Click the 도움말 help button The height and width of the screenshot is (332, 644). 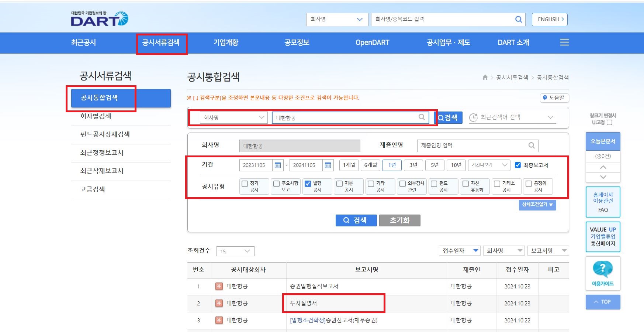(554, 98)
